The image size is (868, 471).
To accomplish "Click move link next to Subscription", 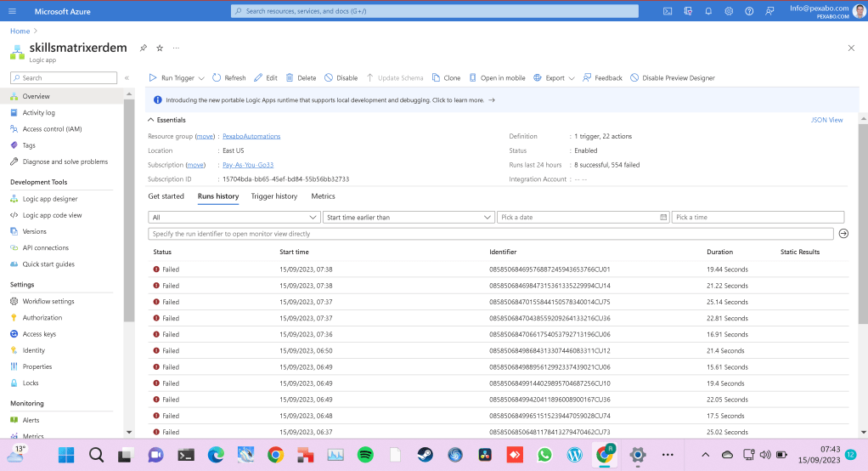I will (x=195, y=165).
